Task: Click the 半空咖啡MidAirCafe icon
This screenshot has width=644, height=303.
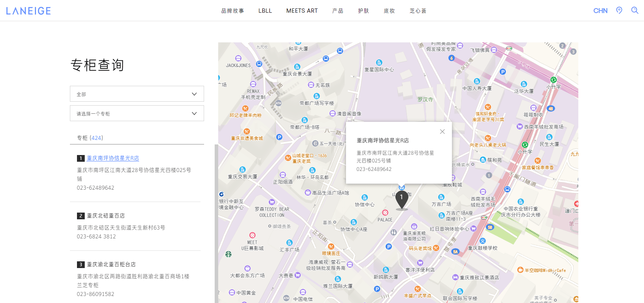Action: coord(520,270)
